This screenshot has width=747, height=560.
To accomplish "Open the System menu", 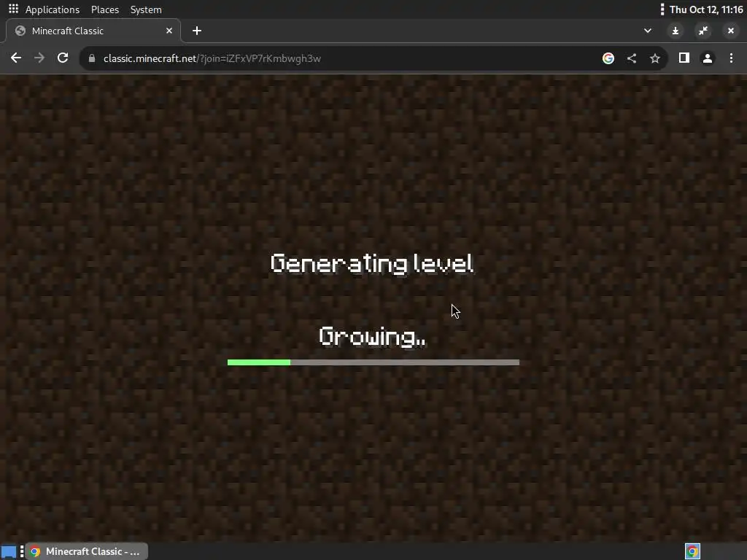I will coord(146,9).
